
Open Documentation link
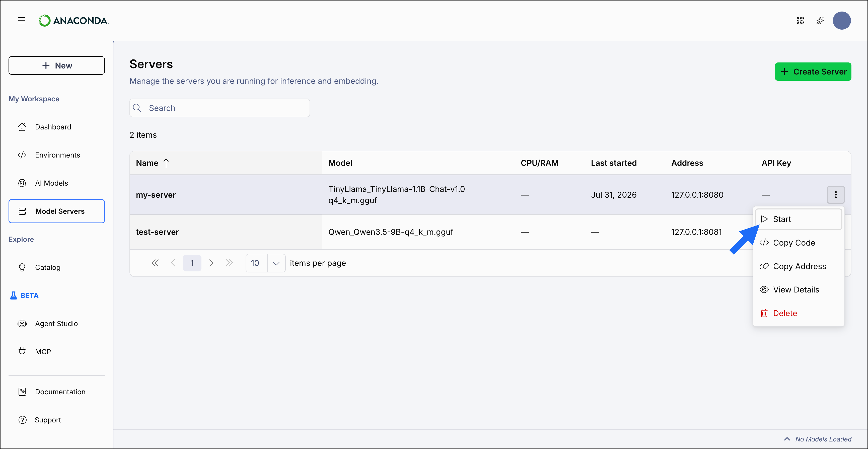57,392
